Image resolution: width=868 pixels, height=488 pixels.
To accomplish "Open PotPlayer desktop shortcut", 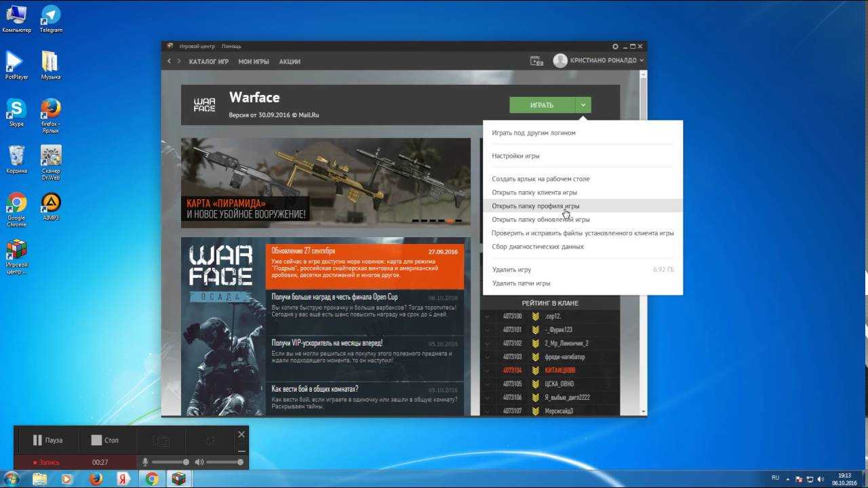I will (x=16, y=65).
